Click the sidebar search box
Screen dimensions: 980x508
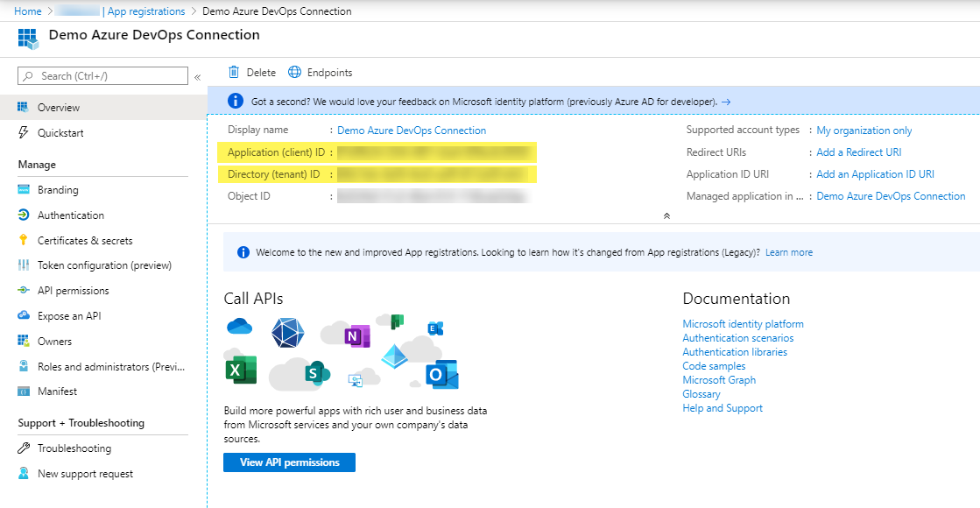tap(101, 75)
